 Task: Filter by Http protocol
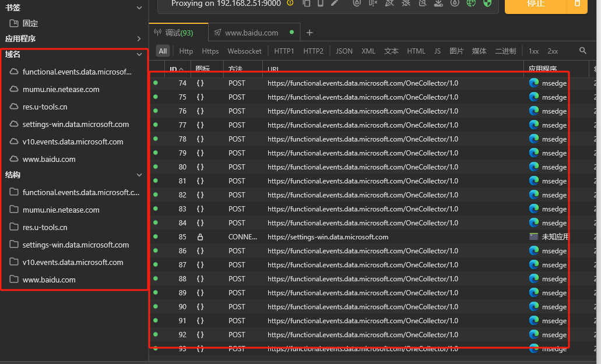click(x=186, y=51)
